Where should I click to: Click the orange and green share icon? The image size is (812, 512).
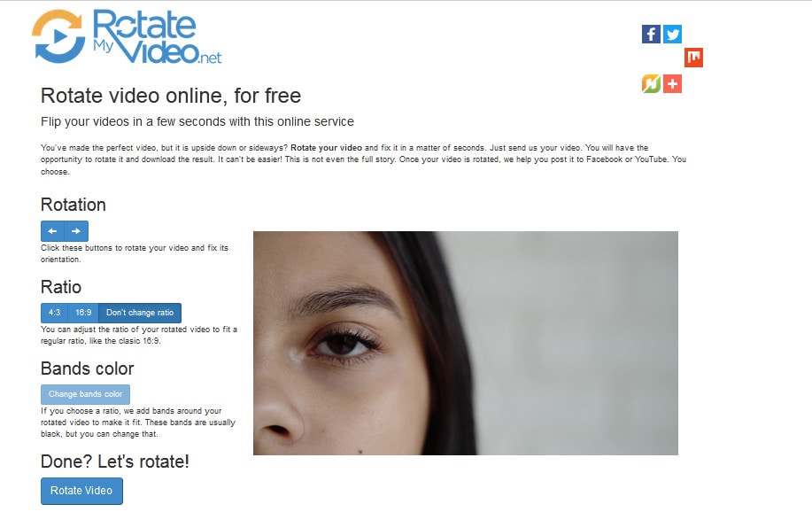pos(651,83)
